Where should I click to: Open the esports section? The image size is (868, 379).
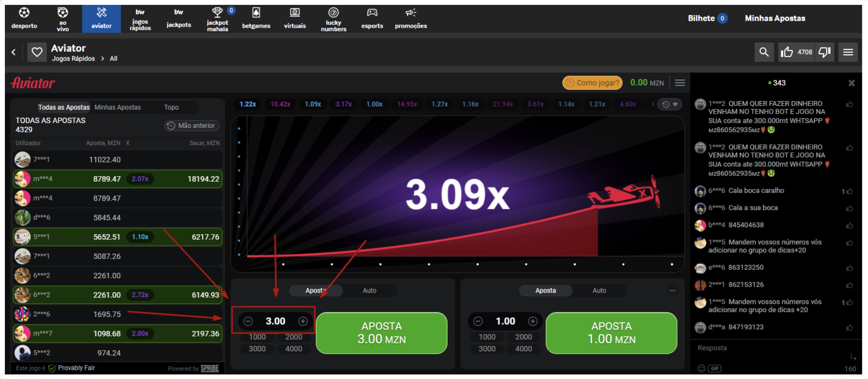372,19
